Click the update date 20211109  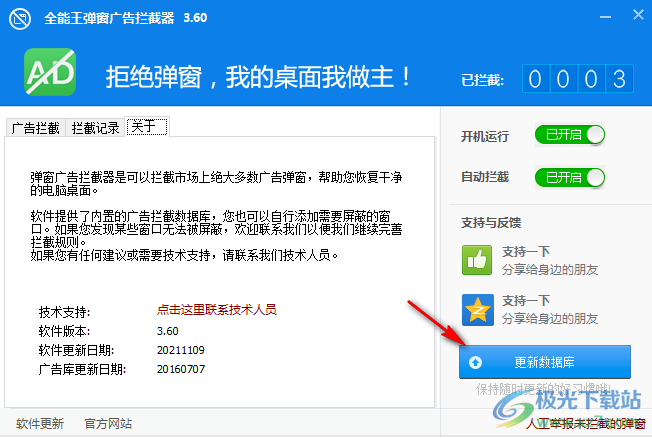tap(180, 350)
